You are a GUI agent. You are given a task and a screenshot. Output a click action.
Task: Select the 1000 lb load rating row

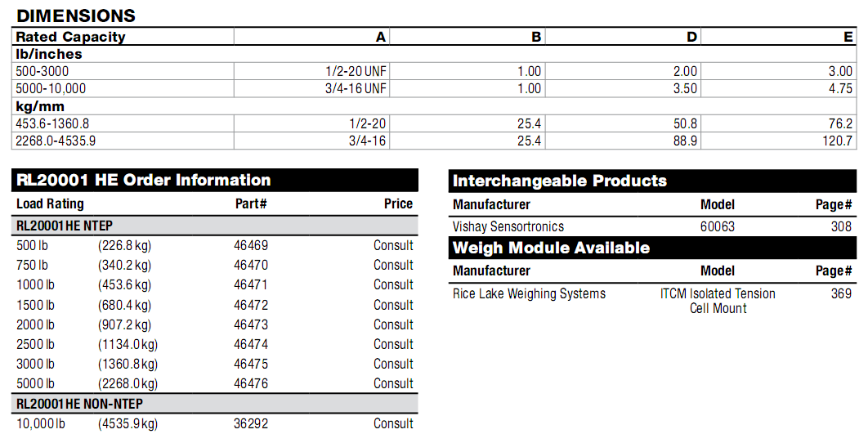pos(35,284)
